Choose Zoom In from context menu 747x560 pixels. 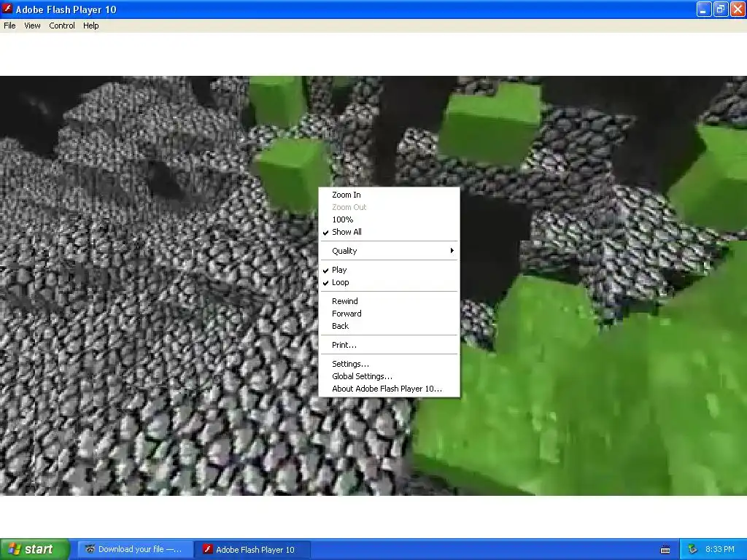coord(390,195)
